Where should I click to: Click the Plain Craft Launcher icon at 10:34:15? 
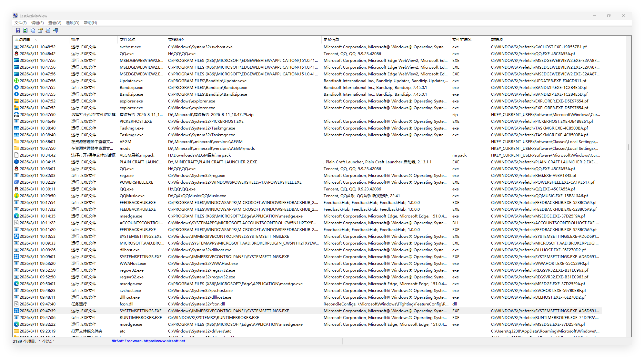coord(16,162)
